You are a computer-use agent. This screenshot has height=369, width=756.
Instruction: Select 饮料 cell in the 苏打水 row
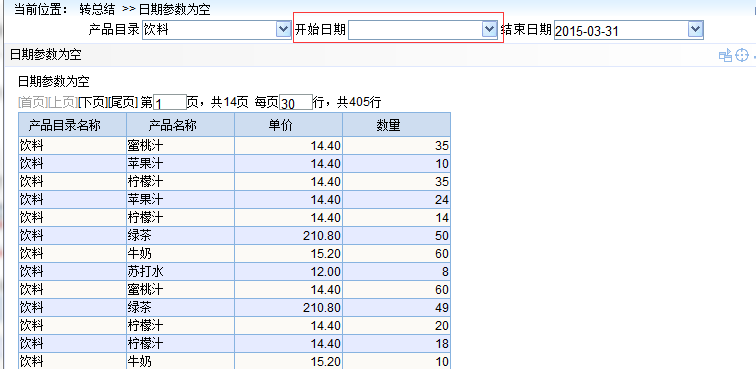(x=72, y=272)
